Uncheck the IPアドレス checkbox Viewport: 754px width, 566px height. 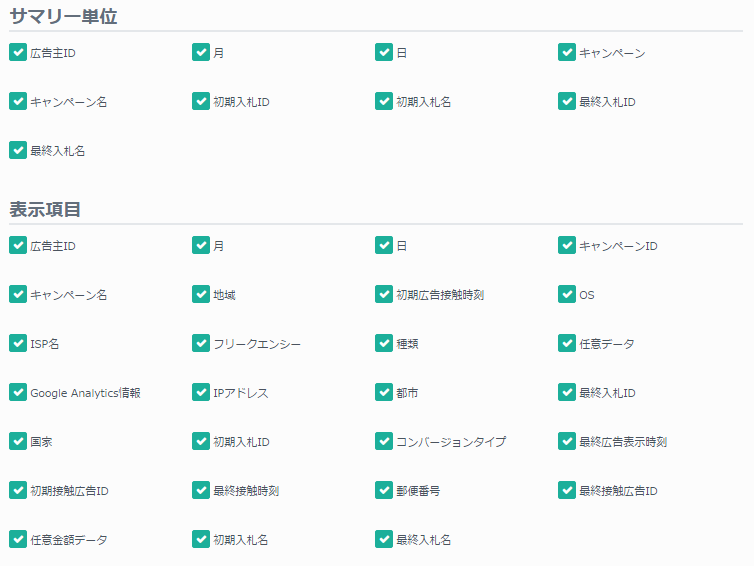(201, 392)
